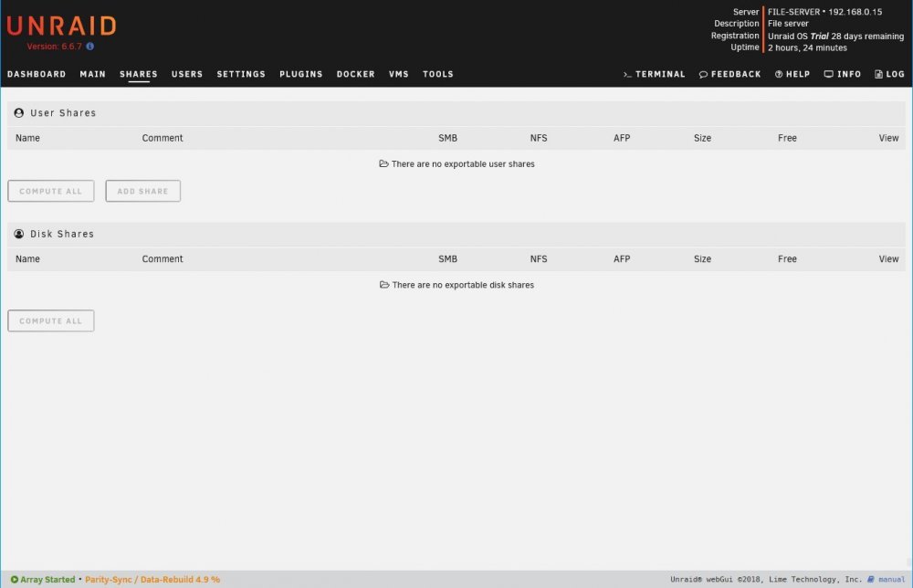
Task: Click the Free column in Disk Shares
Action: [787, 258]
